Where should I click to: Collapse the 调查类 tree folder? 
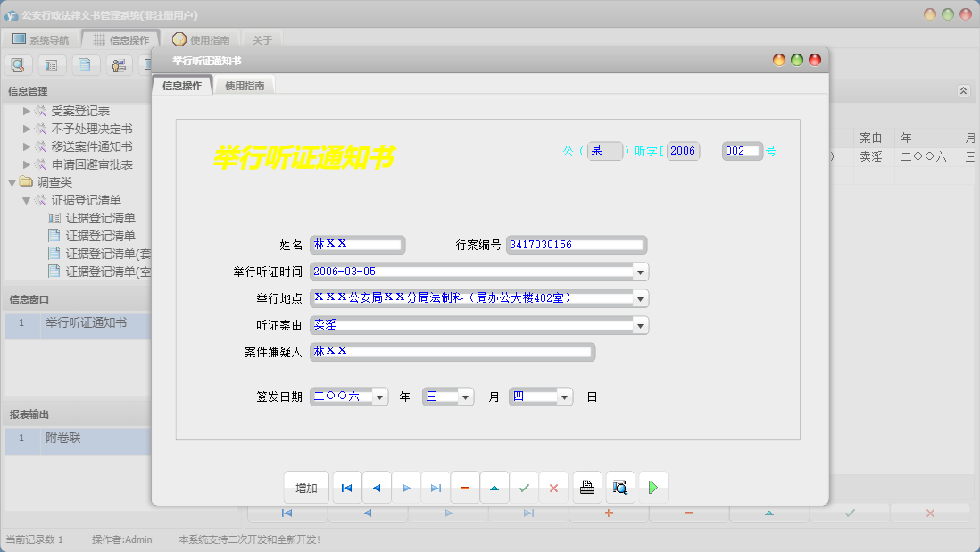10,181
